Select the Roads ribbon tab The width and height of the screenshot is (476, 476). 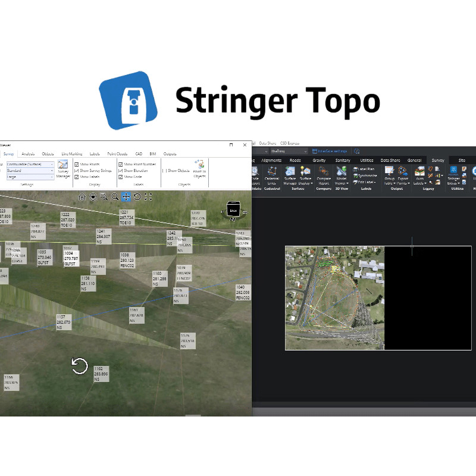point(295,160)
